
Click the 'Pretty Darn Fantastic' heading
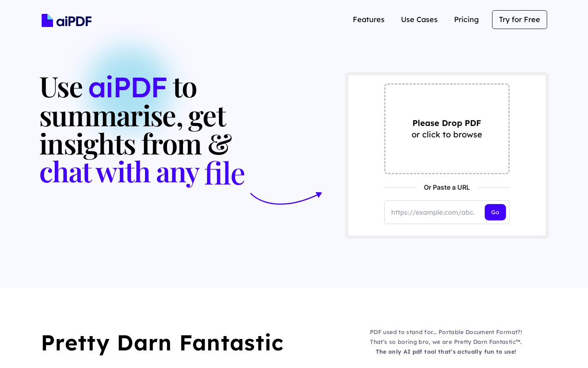(163, 343)
